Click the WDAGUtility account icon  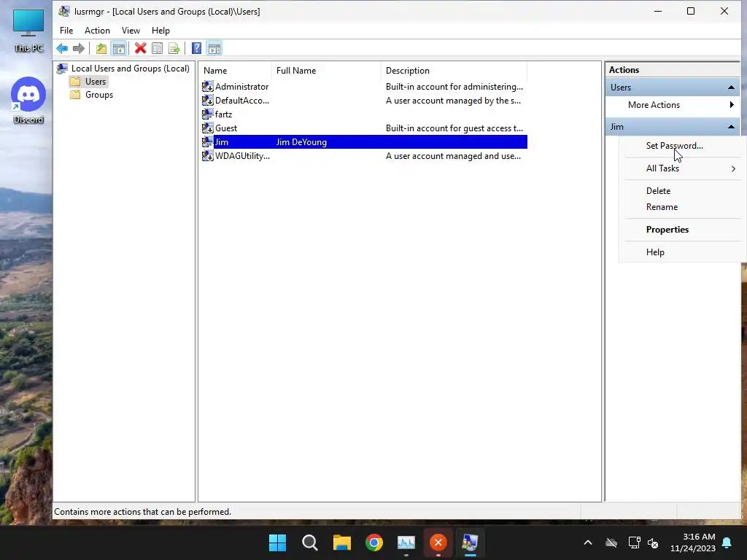[208, 155]
